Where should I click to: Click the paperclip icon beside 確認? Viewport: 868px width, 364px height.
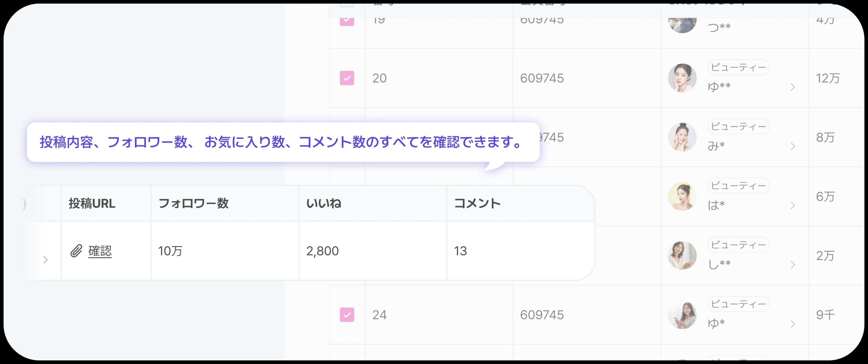click(76, 251)
